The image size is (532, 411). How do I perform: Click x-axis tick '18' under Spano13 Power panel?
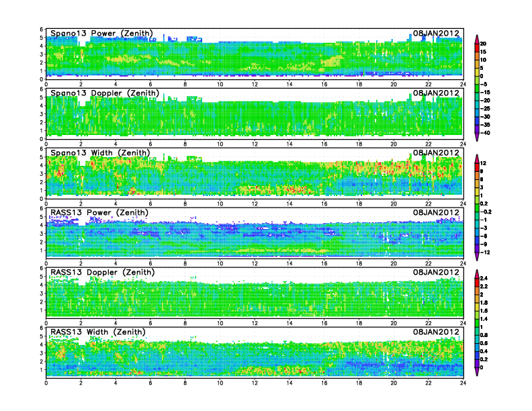(x=359, y=85)
